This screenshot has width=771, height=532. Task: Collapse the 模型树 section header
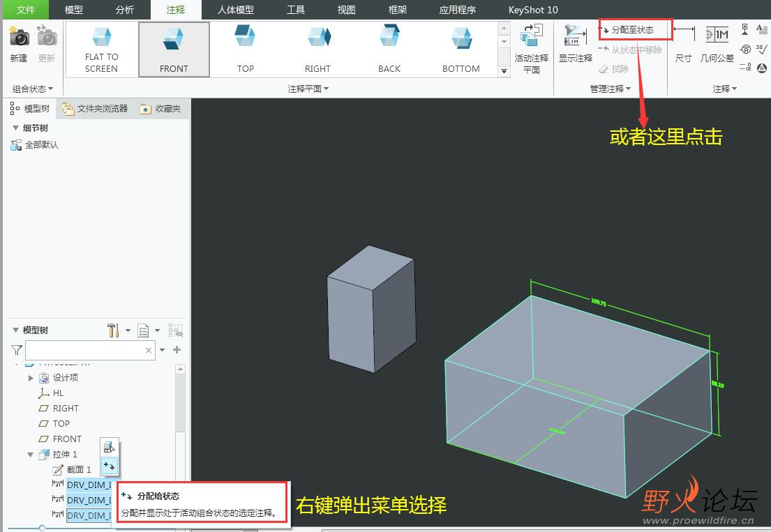point(16,330)
